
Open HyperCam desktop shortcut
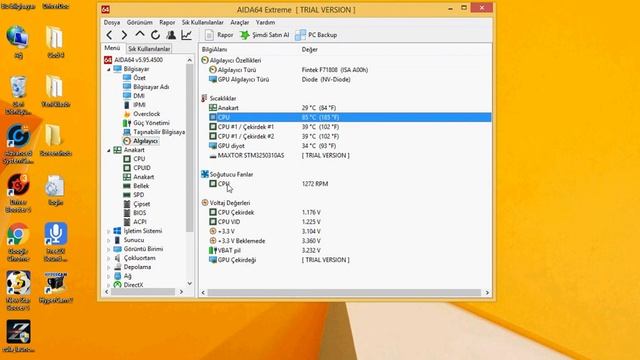(56, 287)
